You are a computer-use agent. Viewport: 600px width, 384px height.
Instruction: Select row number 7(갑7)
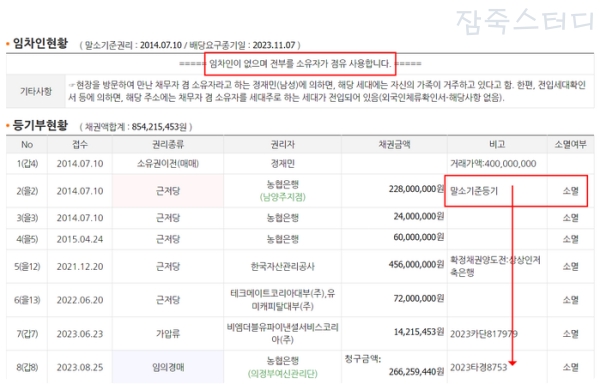point(27,334)
